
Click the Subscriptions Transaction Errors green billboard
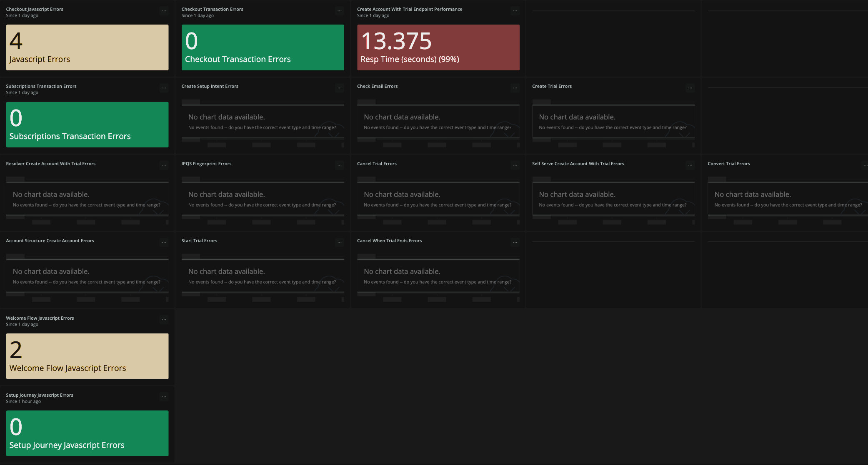coord(88,124)
